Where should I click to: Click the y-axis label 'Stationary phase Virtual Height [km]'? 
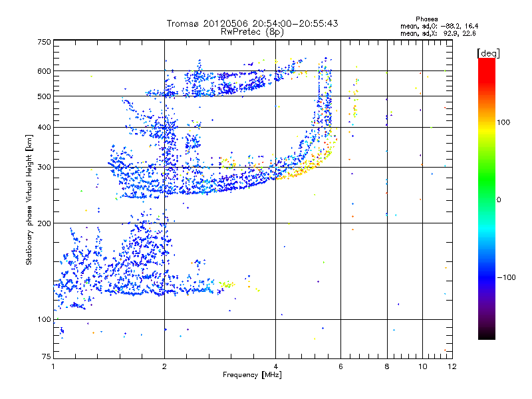29,200
